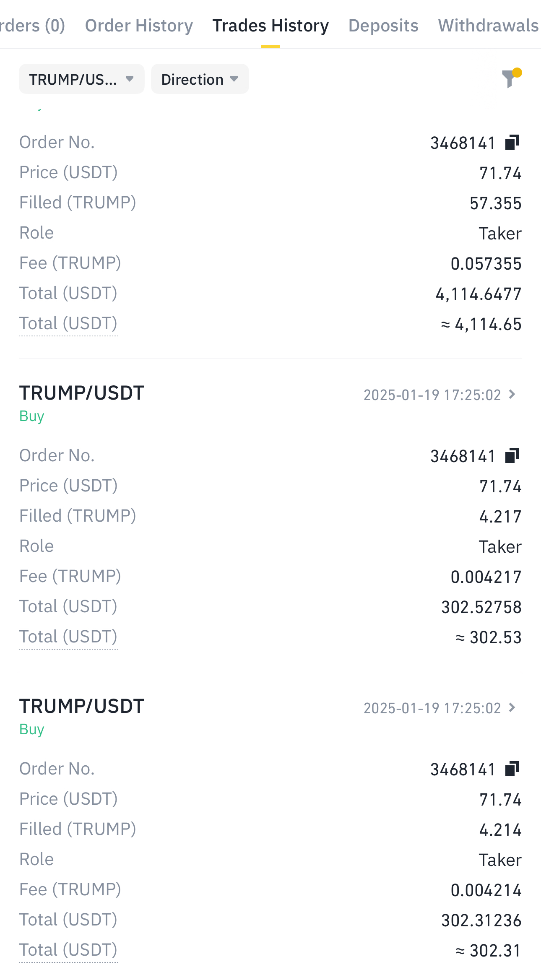Switch to the Withdrawals tab

(x=488, y=26)
